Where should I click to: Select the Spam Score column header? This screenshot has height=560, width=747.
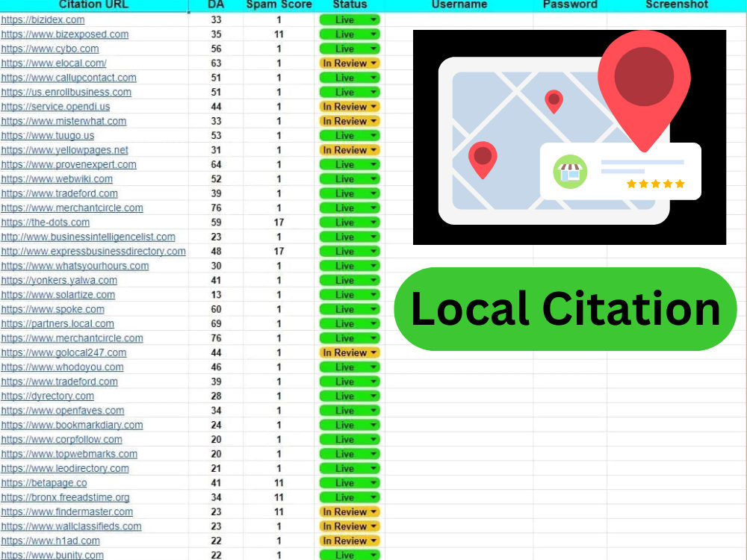(279, 4)
